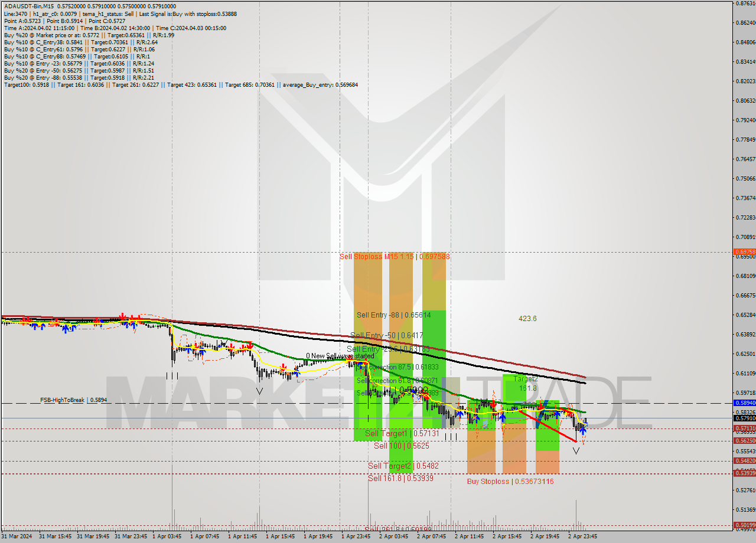
Task: Click the 0.5276 price axis value
Action: [745, 490]
